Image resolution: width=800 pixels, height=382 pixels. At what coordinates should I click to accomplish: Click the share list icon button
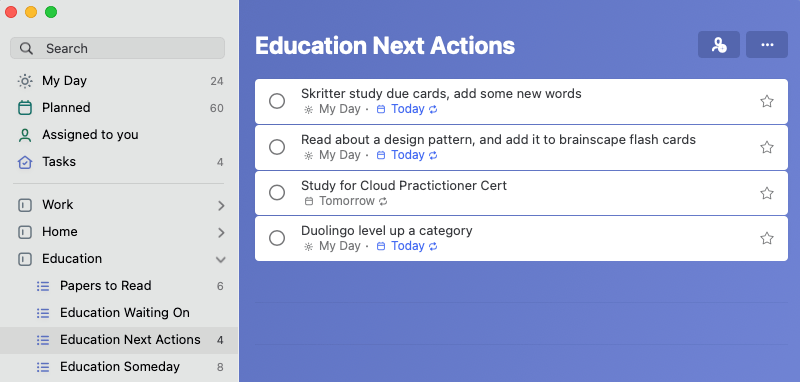tap(718, 45)
